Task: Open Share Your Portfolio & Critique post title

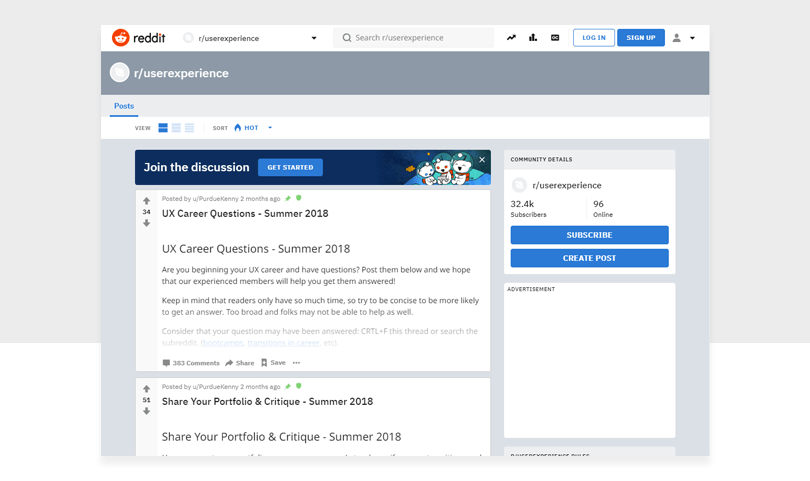Action: (267, 402)
